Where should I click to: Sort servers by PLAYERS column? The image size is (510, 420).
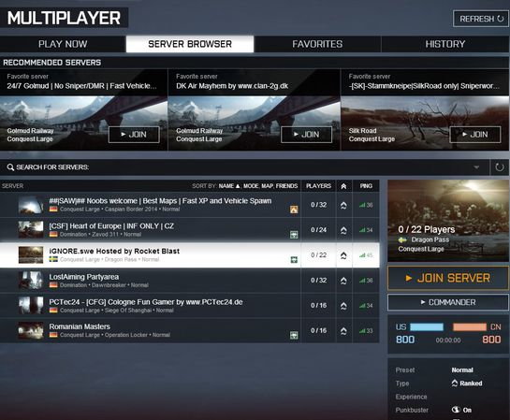pos(318,186)
